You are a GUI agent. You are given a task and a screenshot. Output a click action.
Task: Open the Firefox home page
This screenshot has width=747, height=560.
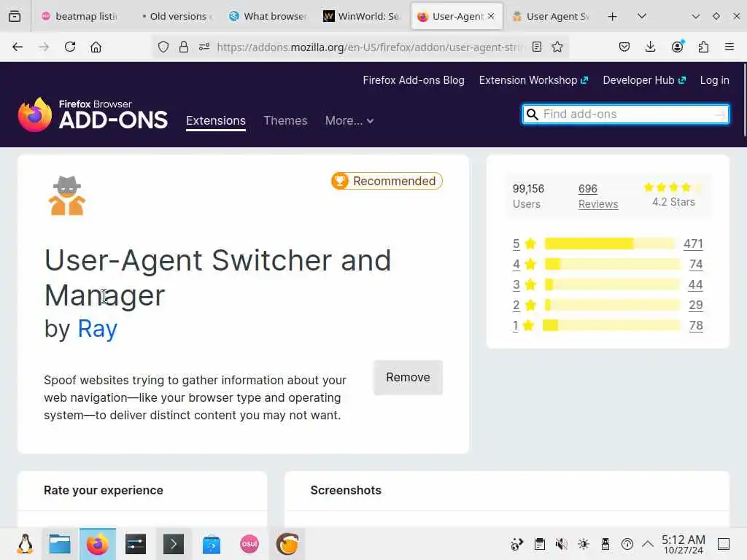pos(96,47)
